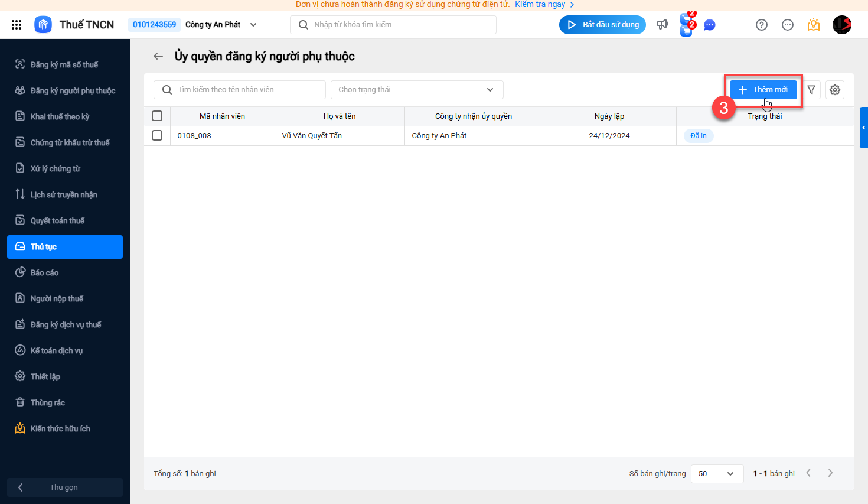Open the knowledge lightbulb icon in header

click(814, 25)
